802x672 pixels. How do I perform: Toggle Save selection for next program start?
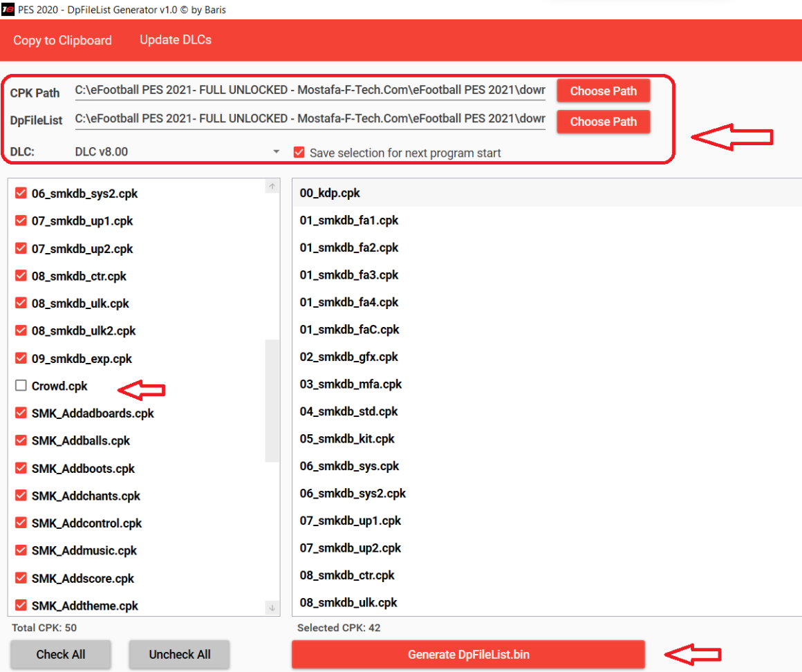coord(299,152)
